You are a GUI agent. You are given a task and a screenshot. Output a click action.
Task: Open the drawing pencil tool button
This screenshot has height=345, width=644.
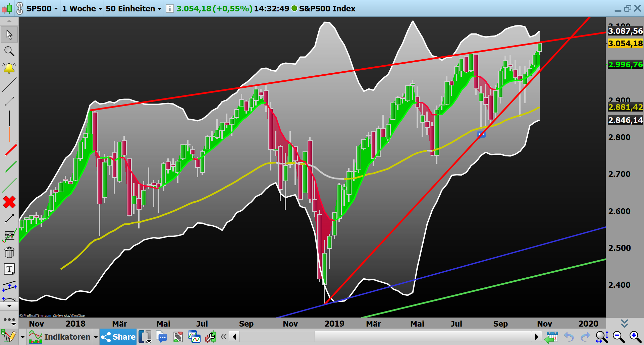pyautogui.click(x=9, y=337)
